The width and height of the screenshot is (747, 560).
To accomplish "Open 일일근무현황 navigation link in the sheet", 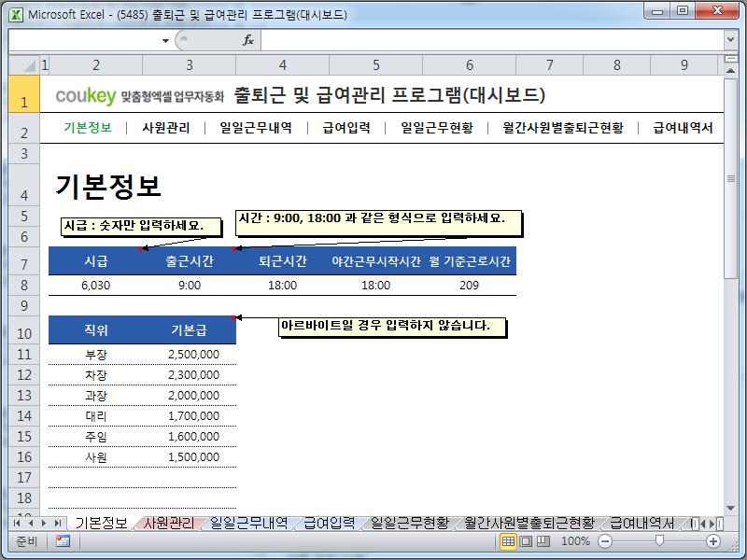I will 437,128.
